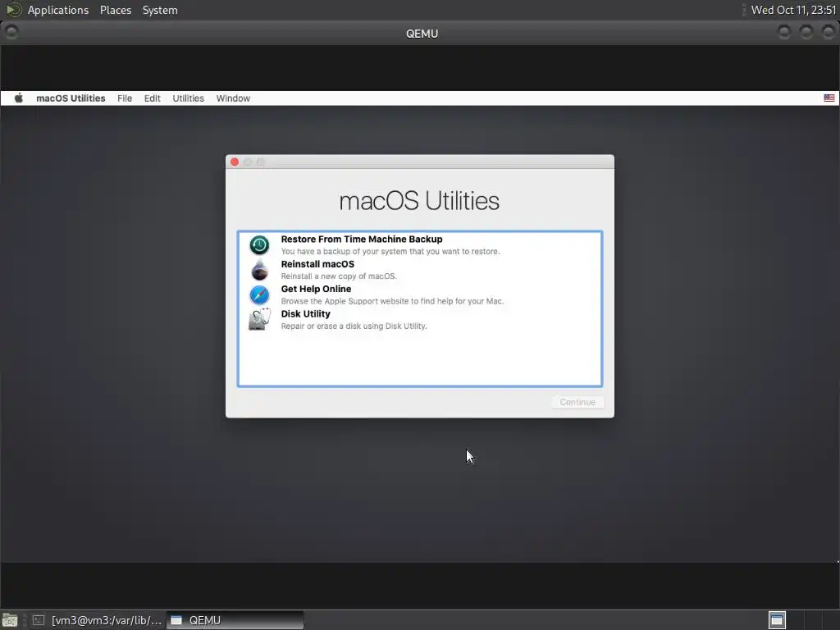The width and height of the screenshot is (840, 630).
Task: Open the Applications menu logo icon
Action: tap(13, 10)
